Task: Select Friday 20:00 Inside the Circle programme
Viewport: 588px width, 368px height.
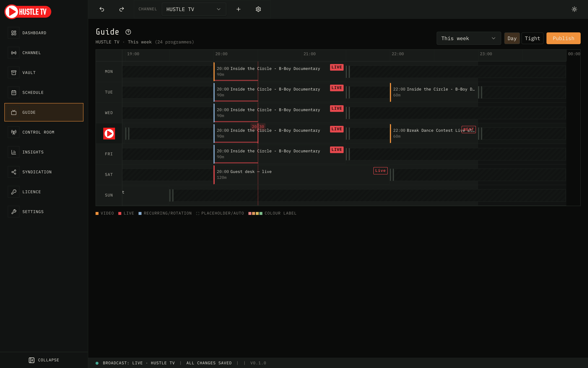Action: click(279, 154)
